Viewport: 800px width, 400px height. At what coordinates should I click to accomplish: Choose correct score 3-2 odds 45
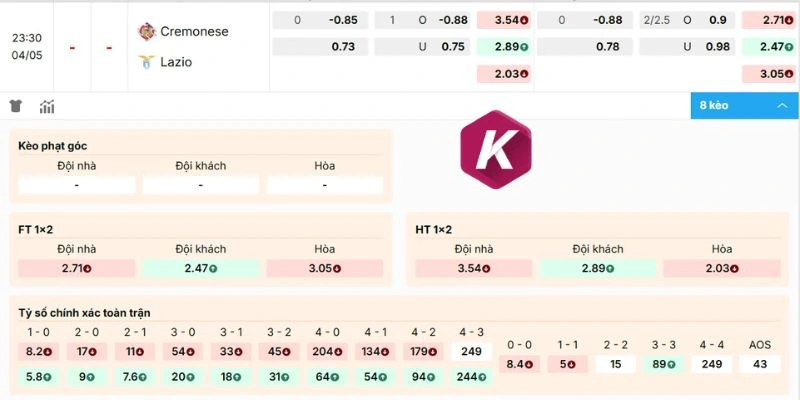tap(279, 352)
